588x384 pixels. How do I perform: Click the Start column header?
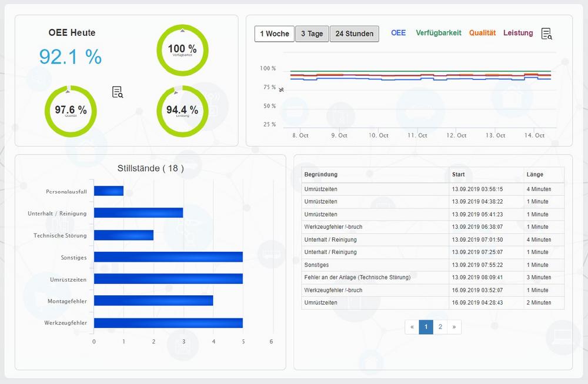pyautogui.click(x=486, y=175)
